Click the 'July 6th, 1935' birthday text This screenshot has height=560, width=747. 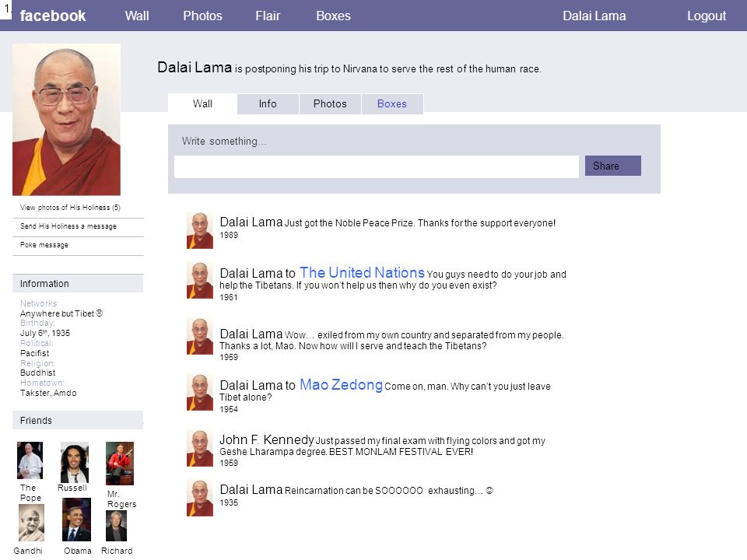45,333
